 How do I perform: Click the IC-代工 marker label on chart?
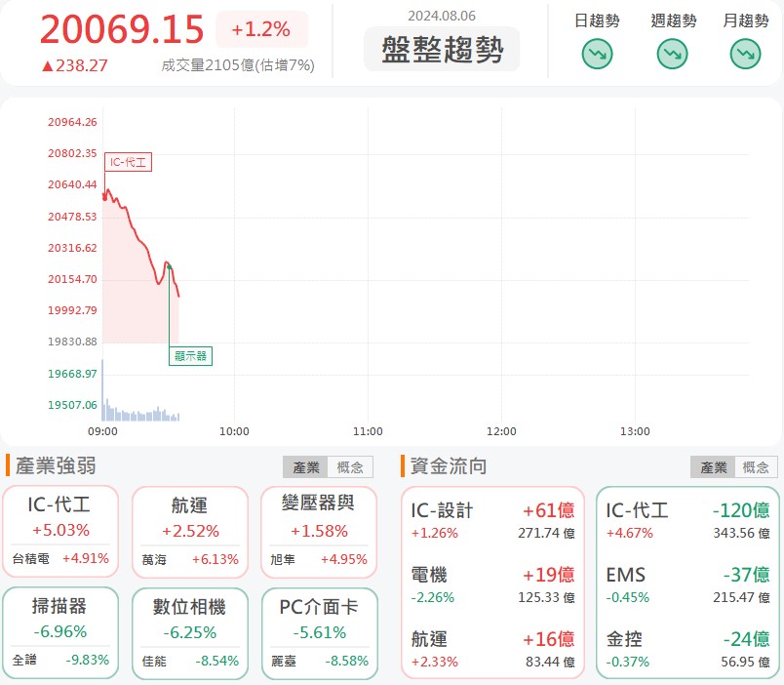coord(128,162)
